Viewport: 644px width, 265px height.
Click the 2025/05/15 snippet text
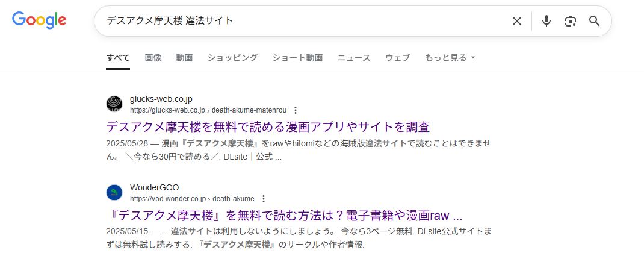(x=299, y=238)
